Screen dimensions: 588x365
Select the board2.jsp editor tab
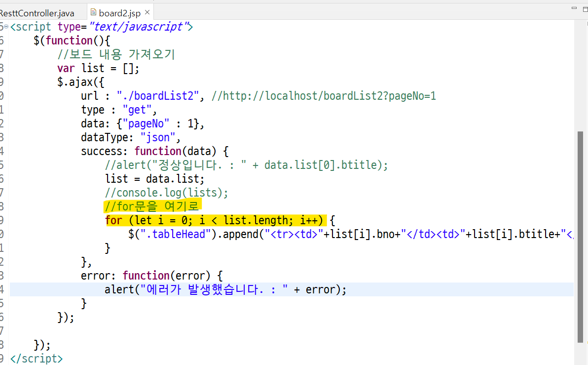119,13
